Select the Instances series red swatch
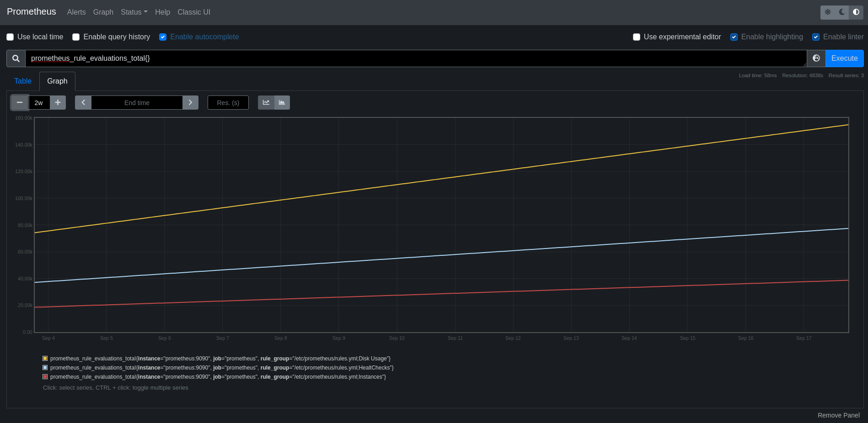Viewport: 868px width, 423px height. (45, 377)
